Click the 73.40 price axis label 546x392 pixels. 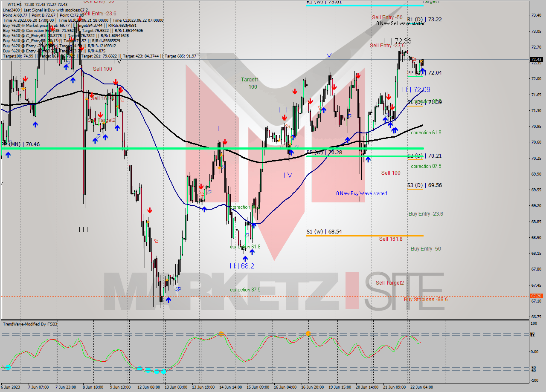(x=536, y=15)
